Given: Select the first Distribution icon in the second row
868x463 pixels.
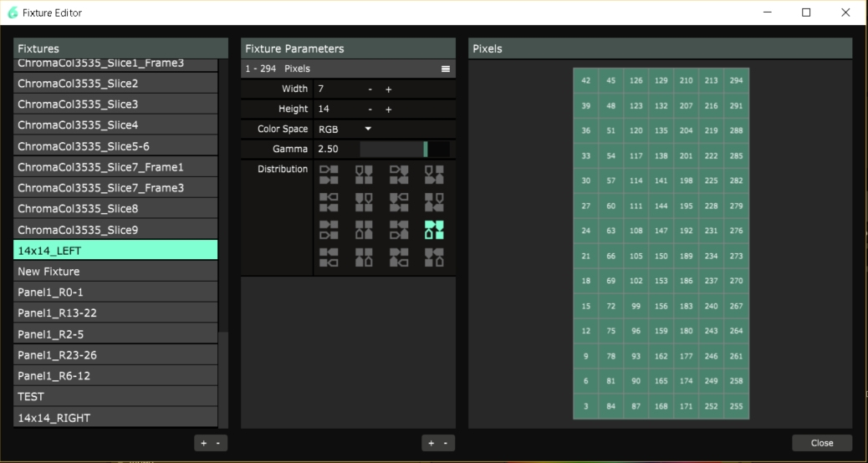Looking at the screenshot, I should (329, 202).
